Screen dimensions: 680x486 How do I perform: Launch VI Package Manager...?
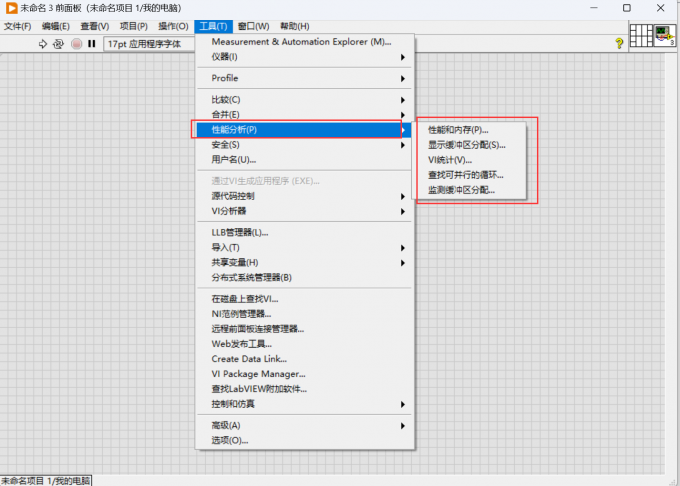(x=304, y=374)
